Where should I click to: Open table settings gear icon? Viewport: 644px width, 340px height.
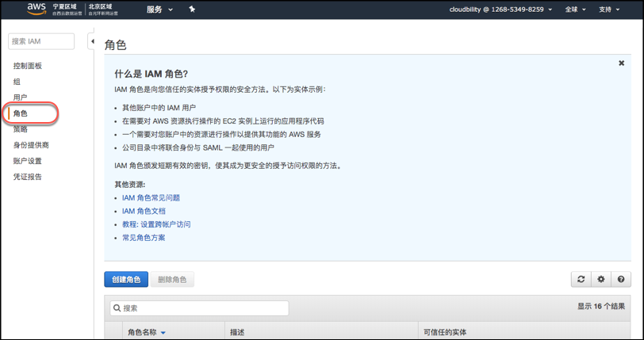(601, 279)
